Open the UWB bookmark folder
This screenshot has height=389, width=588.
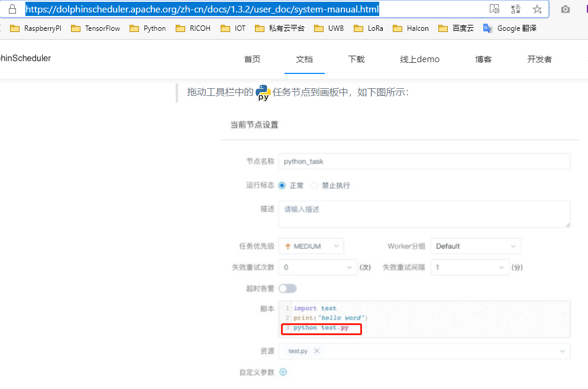329,28
